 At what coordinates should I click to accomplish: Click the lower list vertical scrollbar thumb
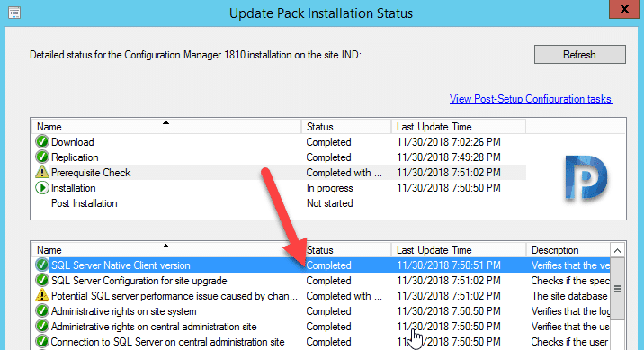click(x=617, y=289)
